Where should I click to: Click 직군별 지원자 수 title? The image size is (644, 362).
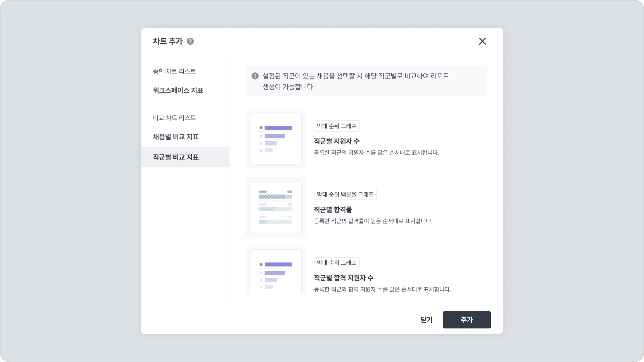337,141
